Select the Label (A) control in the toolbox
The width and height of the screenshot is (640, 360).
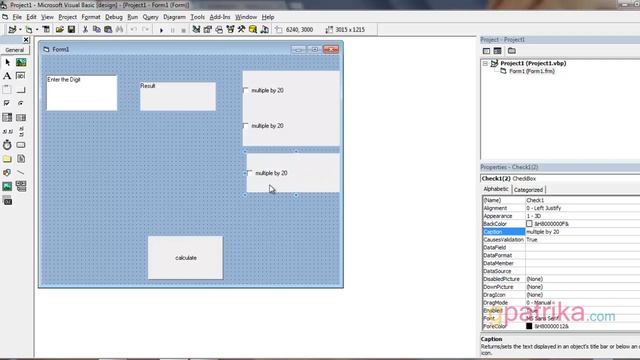click(x=7, y=76)
